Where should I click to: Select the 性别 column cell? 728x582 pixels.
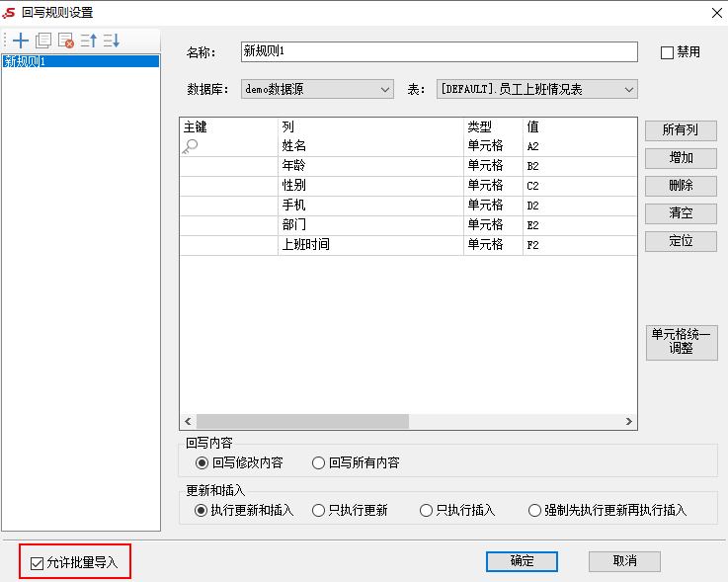371,186
